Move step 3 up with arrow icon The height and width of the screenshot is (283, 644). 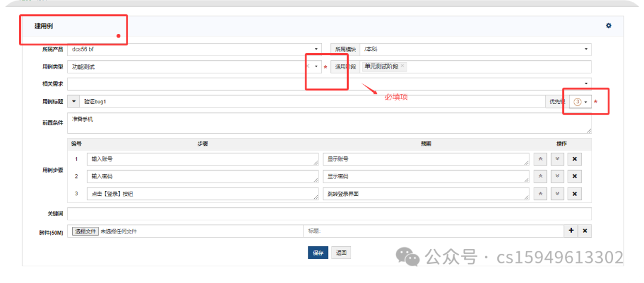pyautogui.click(x=540, y=193)
